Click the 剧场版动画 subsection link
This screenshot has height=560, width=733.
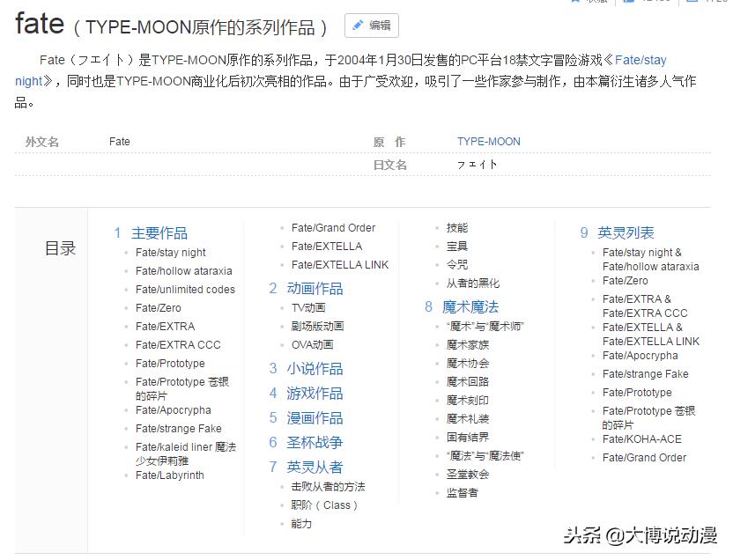pyautogui.click(x=317, y=326)
